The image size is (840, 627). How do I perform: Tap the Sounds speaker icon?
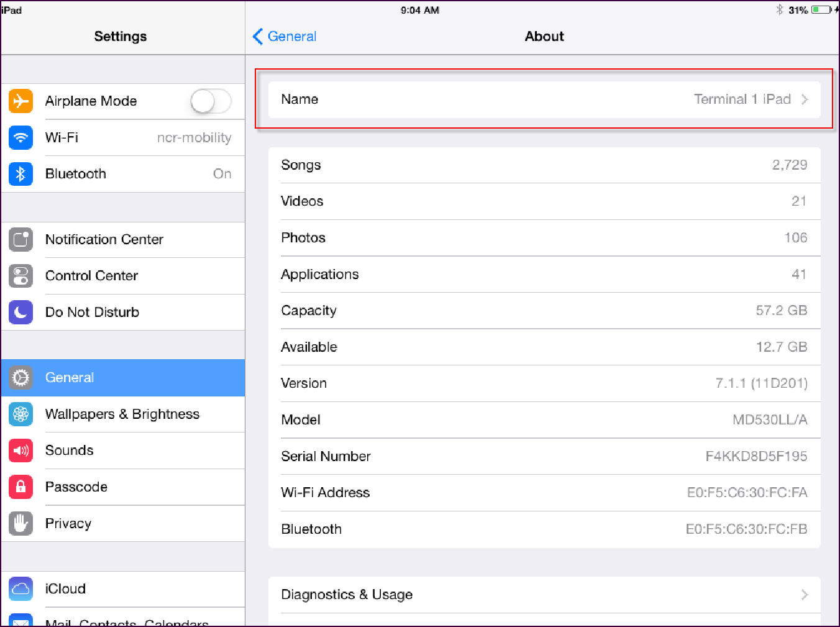[21, 451]
